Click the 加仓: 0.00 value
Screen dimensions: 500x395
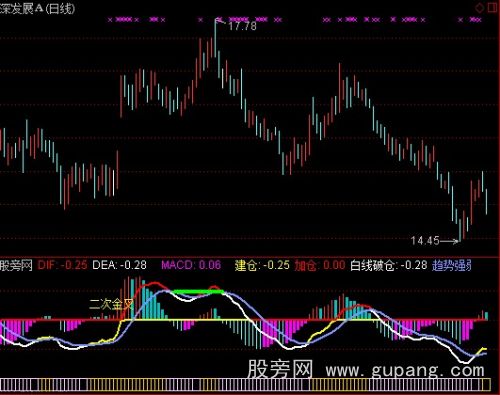[x=320, y=265]
